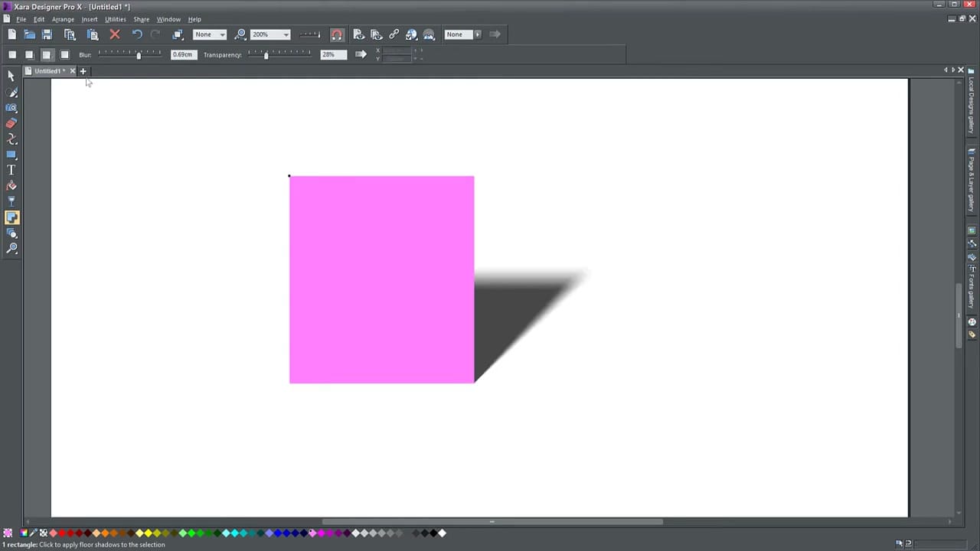Toggle snap to grid magnet
The height and width of the screenshot is (551, 980).
pos(336,34)
